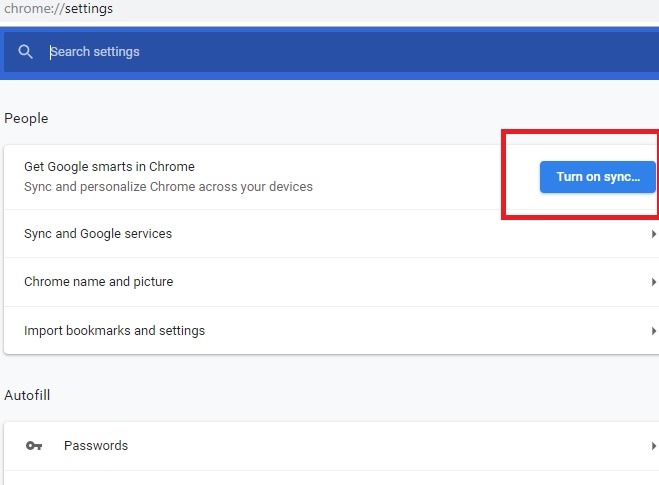Open Sync and Google services

tap(331, 234)
